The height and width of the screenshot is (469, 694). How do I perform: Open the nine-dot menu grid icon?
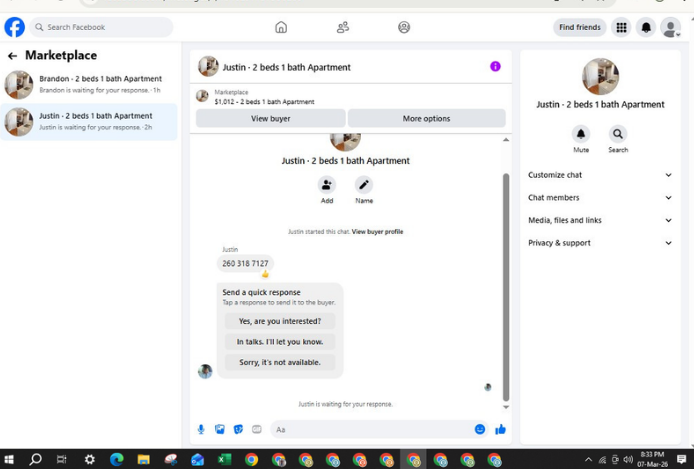pyautogui.click(x=621, y=27)
